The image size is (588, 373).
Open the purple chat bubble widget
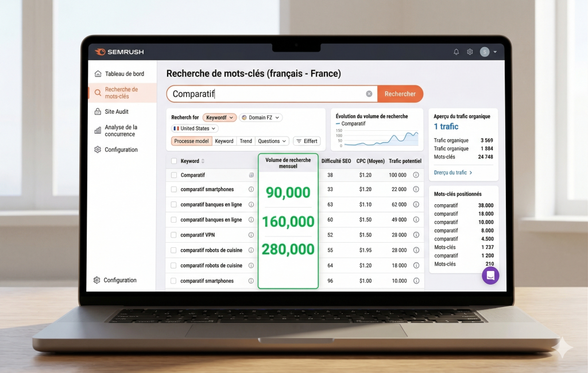point(490,275)
